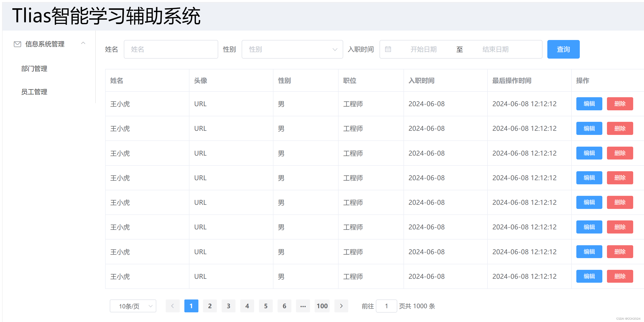Click the envelope icon beside 信息系统管理
644x322 pixels.
17,44
